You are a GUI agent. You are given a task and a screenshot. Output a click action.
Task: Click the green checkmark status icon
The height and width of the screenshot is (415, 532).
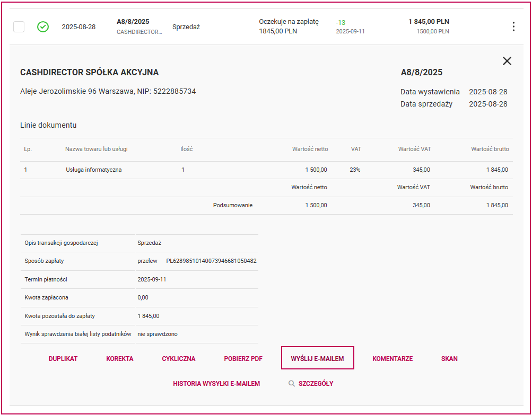[x=43, y=27]
